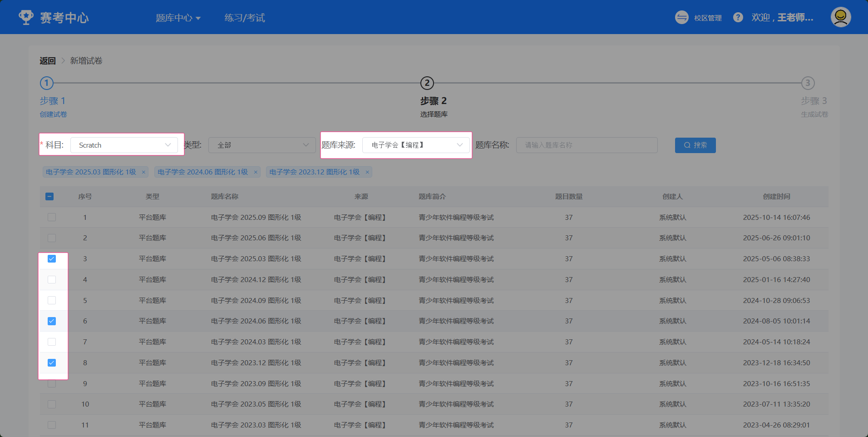Remove the 电子学会 2024.06 图形化 1级 tag
The height and width of the screenshot is (437, 868).
256,172
